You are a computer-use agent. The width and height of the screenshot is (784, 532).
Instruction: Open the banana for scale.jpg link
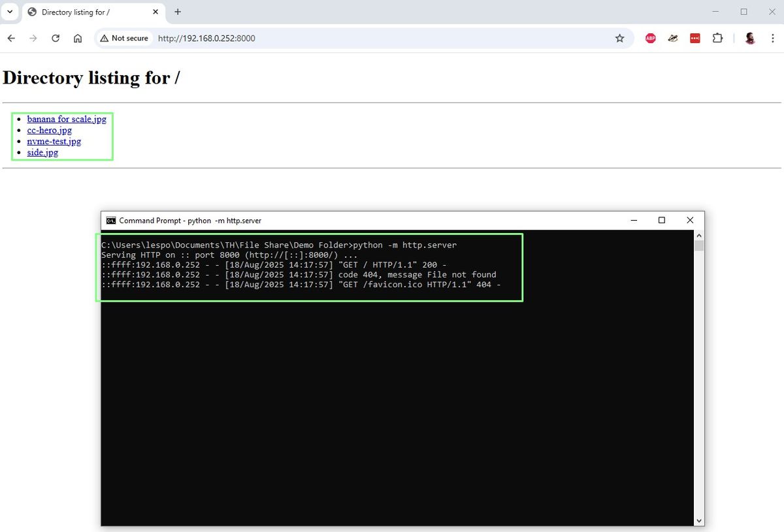tap(67, 119)
